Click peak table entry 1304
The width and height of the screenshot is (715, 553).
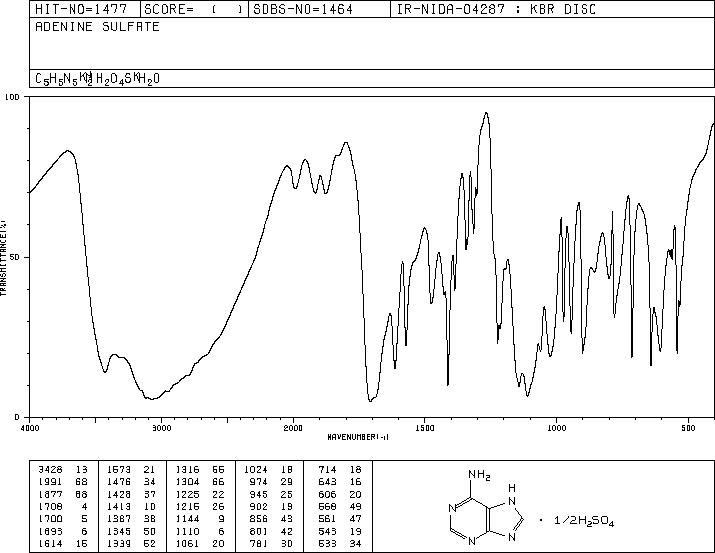pos(188,482)
